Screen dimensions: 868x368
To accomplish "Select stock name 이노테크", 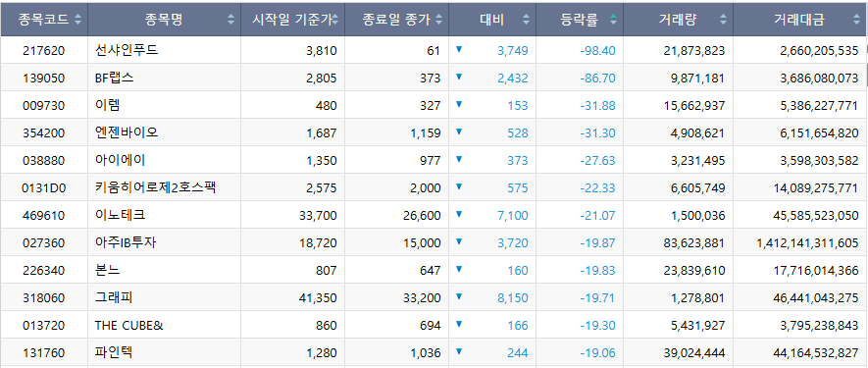I will (120, 215).
